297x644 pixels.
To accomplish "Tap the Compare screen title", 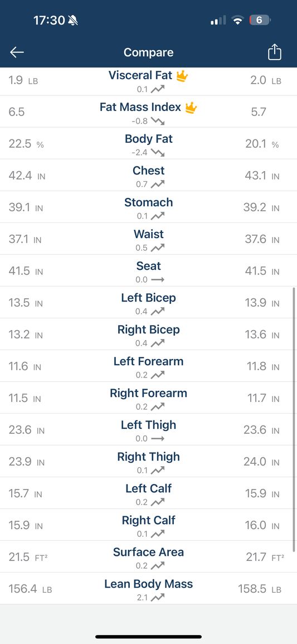I will click(x=148, y=52).
